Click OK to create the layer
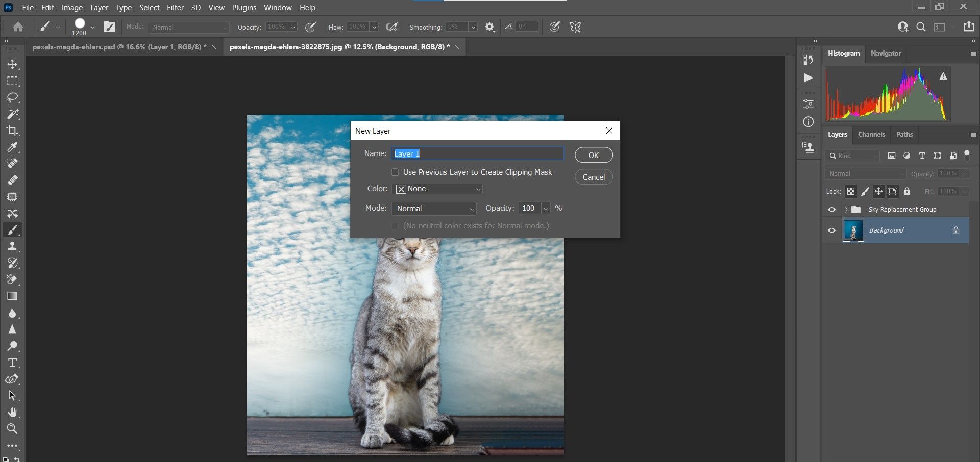The image size is (980, 462). tap(593, 155)
